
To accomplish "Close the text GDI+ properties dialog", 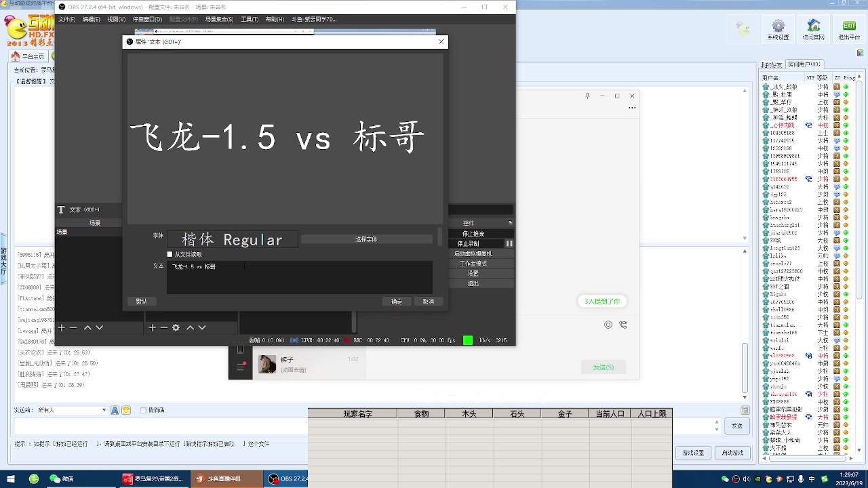I will 441,41.
